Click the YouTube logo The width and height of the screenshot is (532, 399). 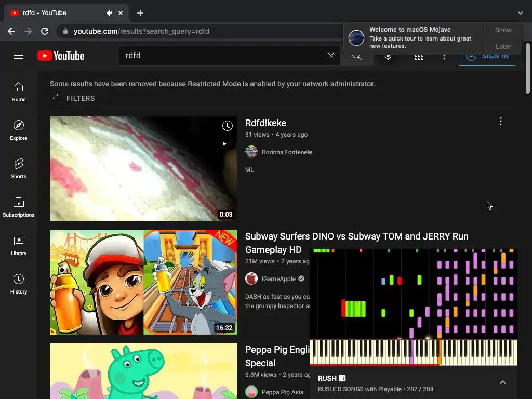61,56
